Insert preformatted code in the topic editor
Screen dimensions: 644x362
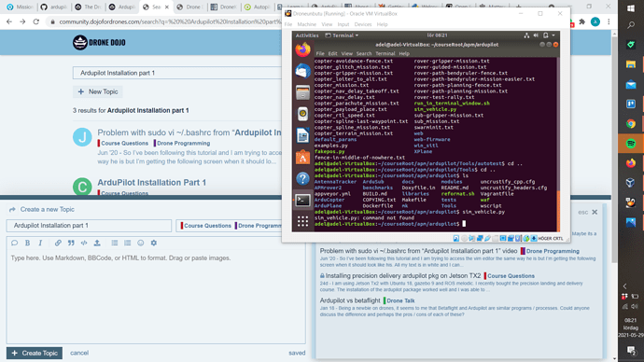(84, 243)
